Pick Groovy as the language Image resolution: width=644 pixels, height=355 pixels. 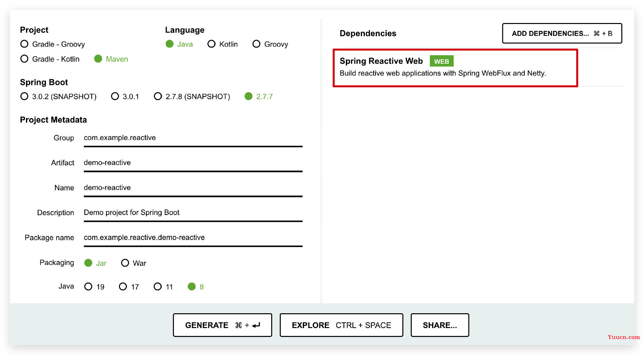click(x=270, y=44)
